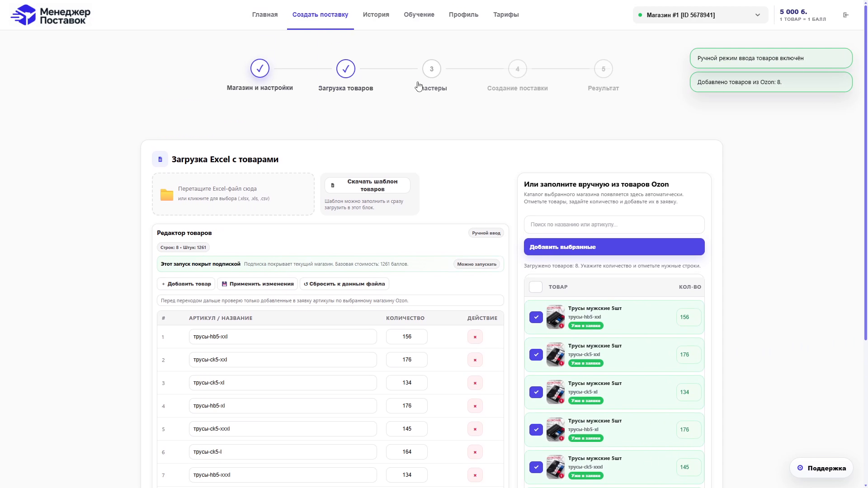Edit article field трусы-hb5-xxl in row 1
The height and width of the screenshot is (488, 868).
pyautogui.click(x=283, y=337)
